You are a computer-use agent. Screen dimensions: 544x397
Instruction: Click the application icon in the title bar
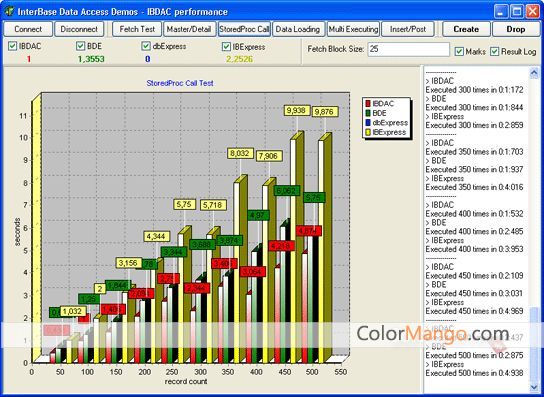click(x=9, y=11)
